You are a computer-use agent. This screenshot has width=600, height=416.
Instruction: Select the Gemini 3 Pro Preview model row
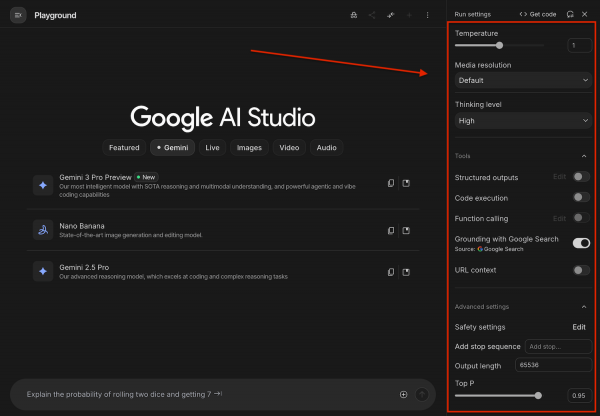223,186
